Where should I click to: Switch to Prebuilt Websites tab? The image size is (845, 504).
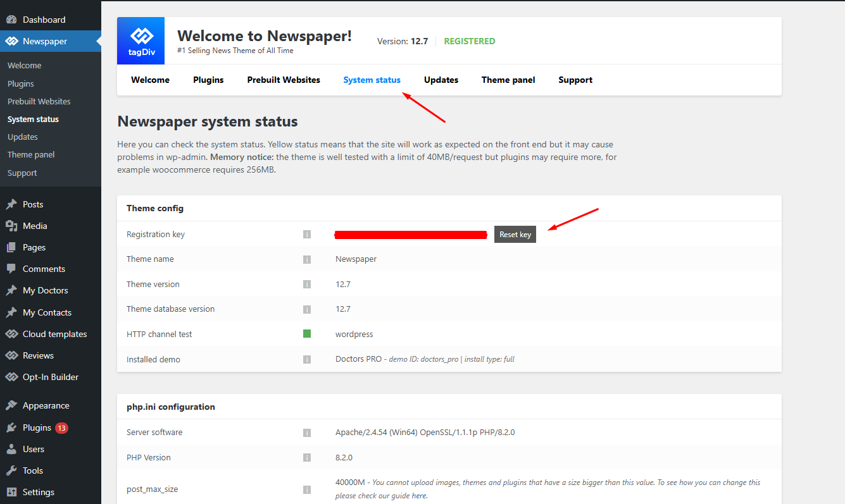pyautogui.click(x=284, y=80)
